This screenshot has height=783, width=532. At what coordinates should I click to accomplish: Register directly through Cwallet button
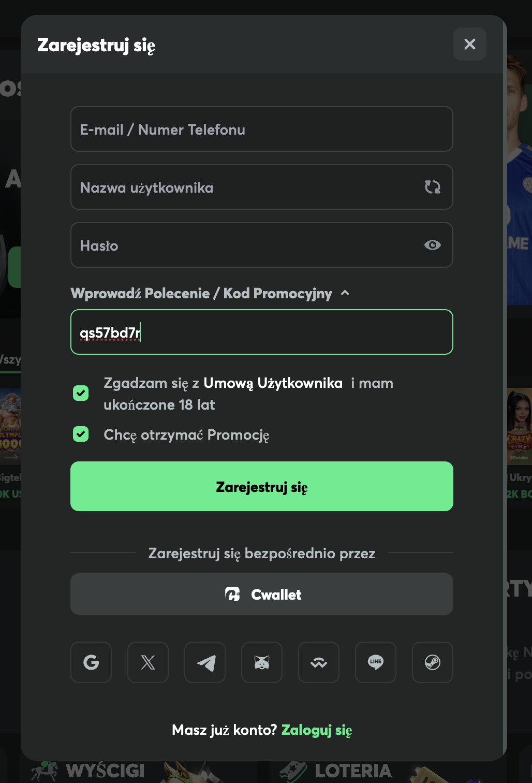[262, 594]
